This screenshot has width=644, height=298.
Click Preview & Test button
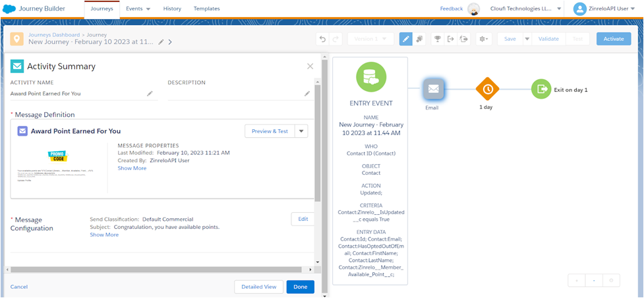[x=270, y=131]
